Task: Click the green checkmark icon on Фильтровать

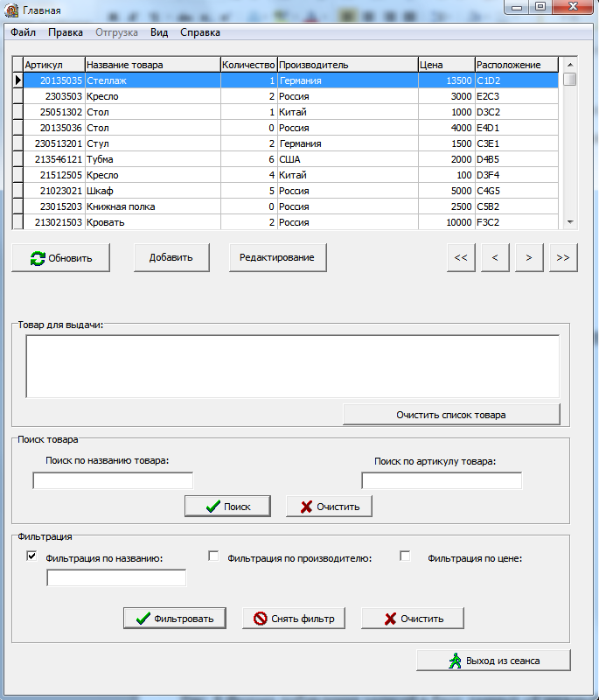Action: point(143,619)
